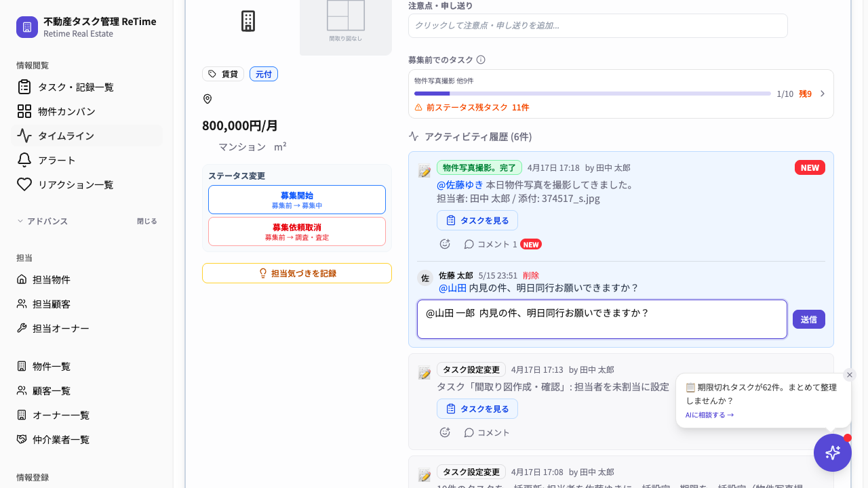
Task: Click タスクを見る in photo shoot activity
Action: pyautogui.click(x=477, y=220)
